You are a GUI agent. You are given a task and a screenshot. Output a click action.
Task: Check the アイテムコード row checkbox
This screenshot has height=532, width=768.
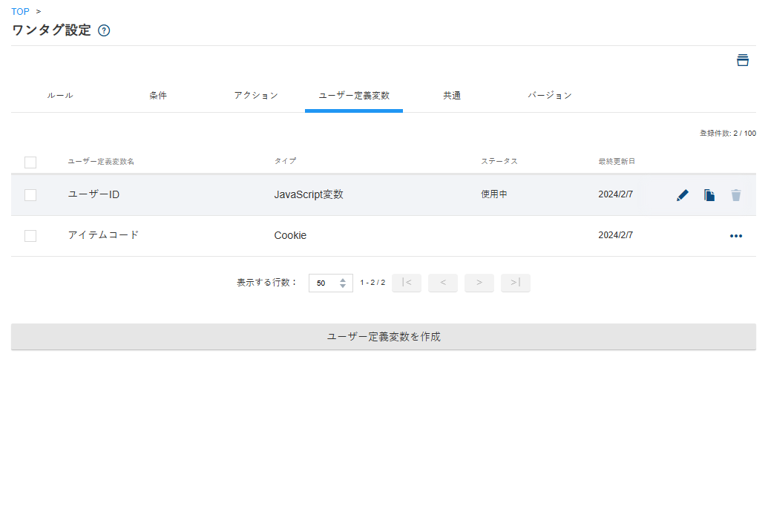coord(30,236)
